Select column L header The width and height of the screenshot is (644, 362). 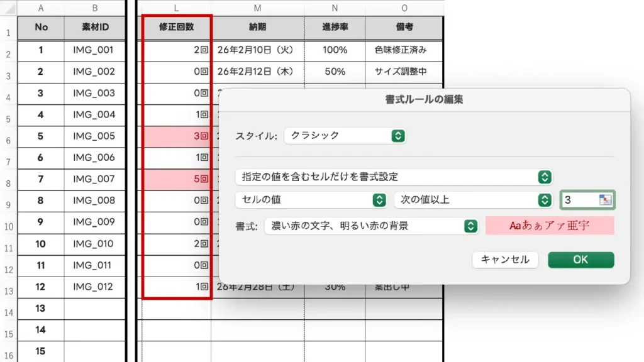pos(177,8)
